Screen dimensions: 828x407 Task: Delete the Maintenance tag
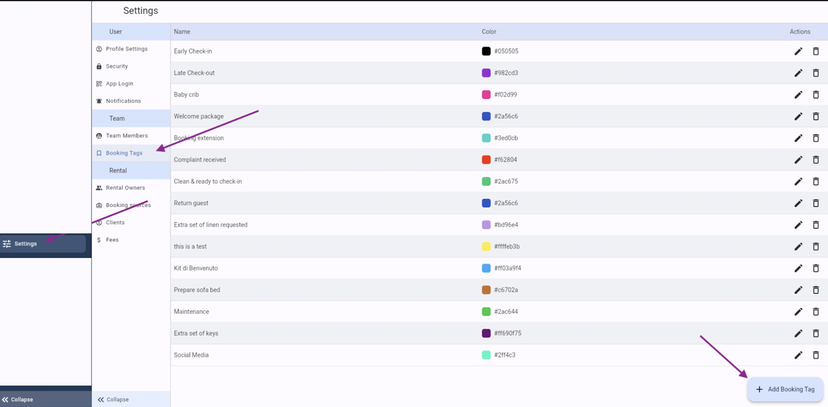coord(815,311)
